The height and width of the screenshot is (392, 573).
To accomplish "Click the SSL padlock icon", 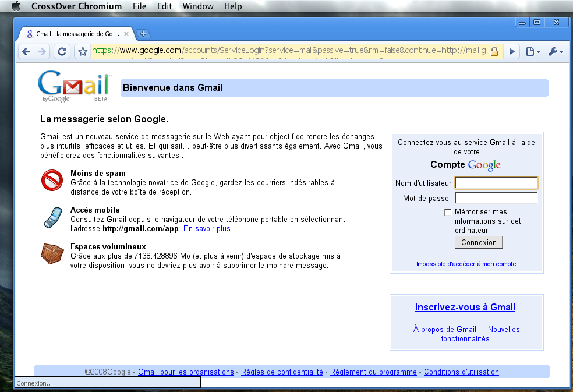I will pyautogui.click(x=494, y=51).
